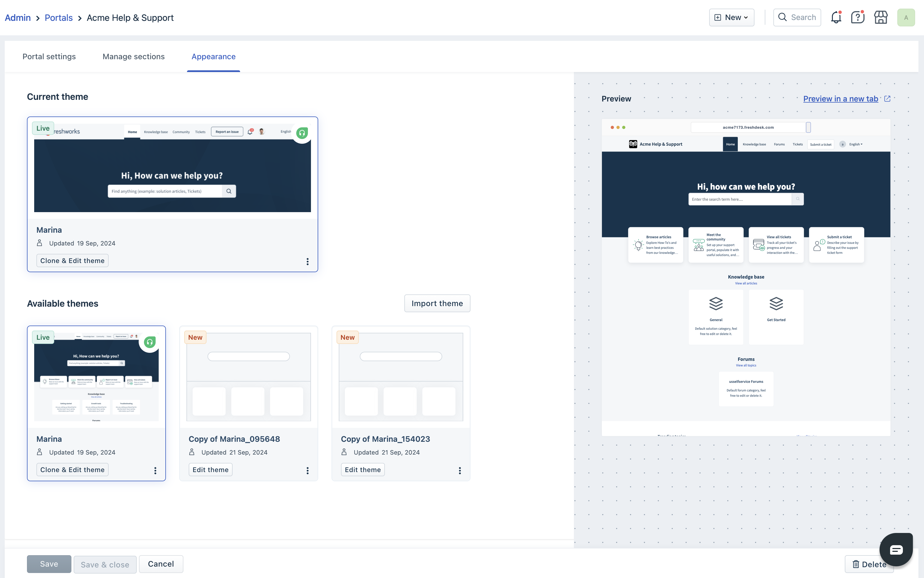
Task: Expand the New dropdown button
Action: click(x=731, y=18)
